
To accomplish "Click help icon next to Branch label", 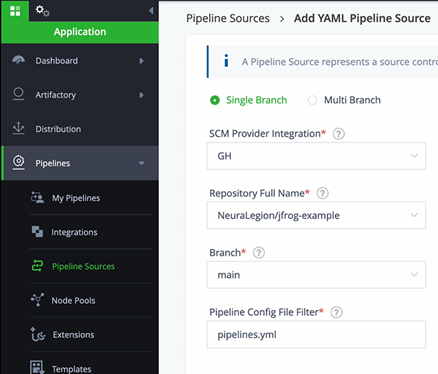I will pyautogui.click(x=259, y=253).
